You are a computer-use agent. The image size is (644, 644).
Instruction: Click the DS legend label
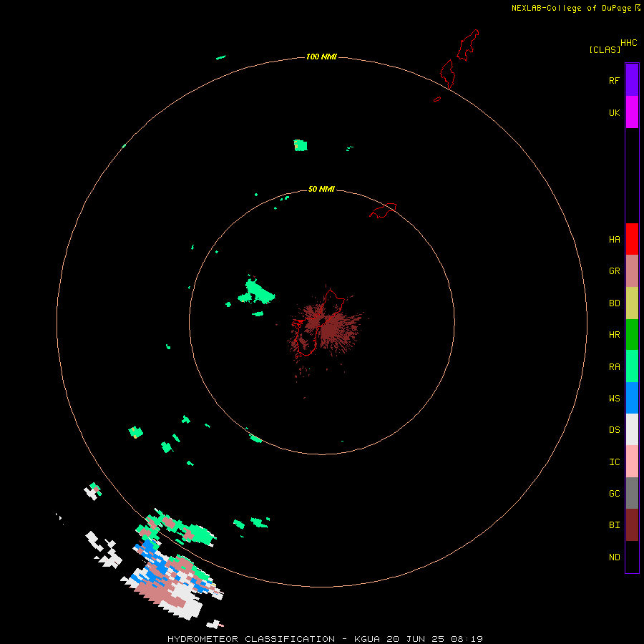pyautogui.click(x=614, y=430)
